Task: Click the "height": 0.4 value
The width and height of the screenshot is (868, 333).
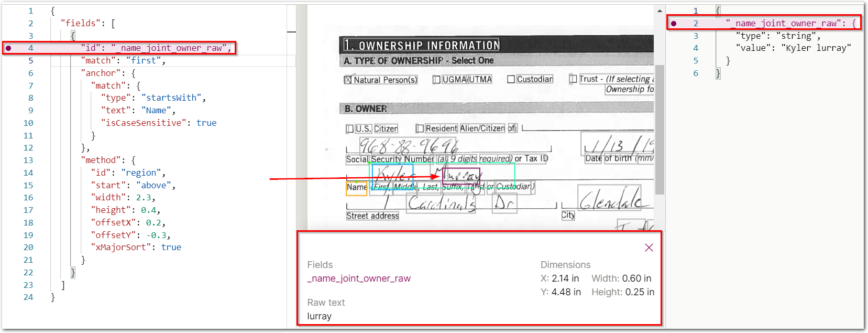Action: (x=148, y=210)
